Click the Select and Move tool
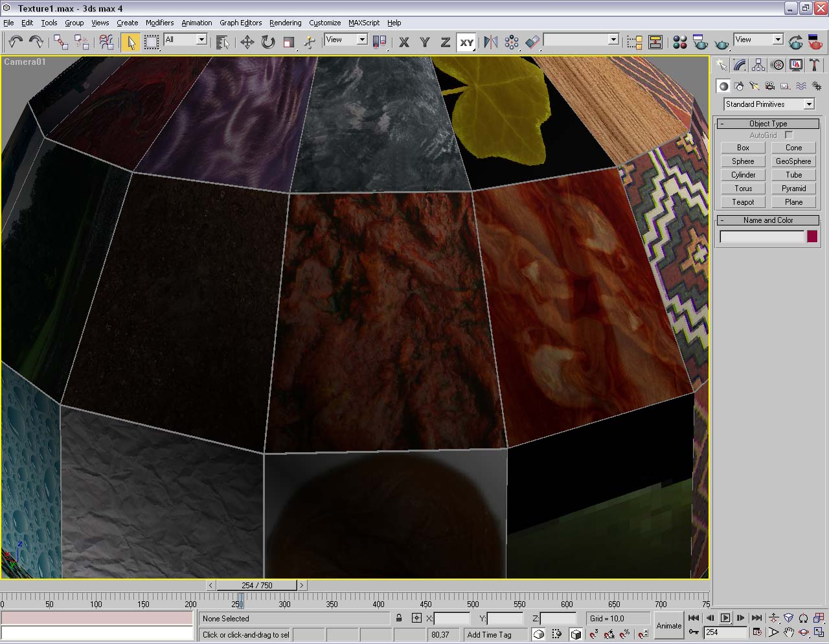 [247, 43]
